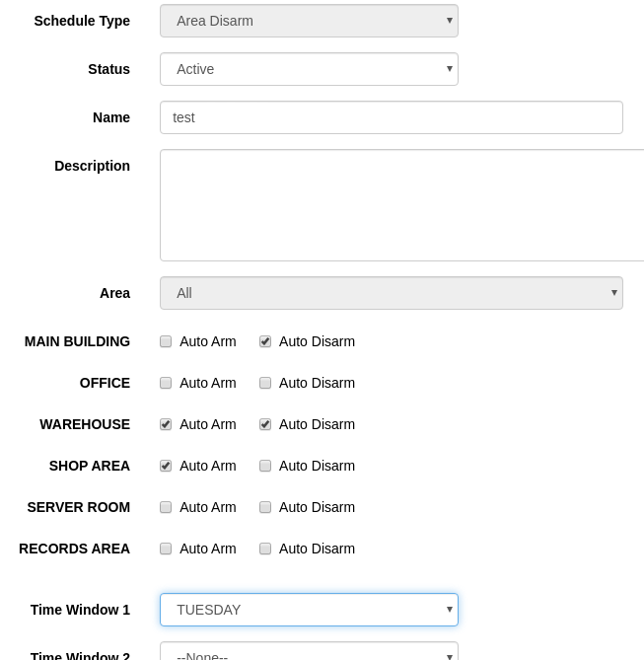Open Time Window 1 dropdown showing TUESDAY

click(x=309, y=610)
